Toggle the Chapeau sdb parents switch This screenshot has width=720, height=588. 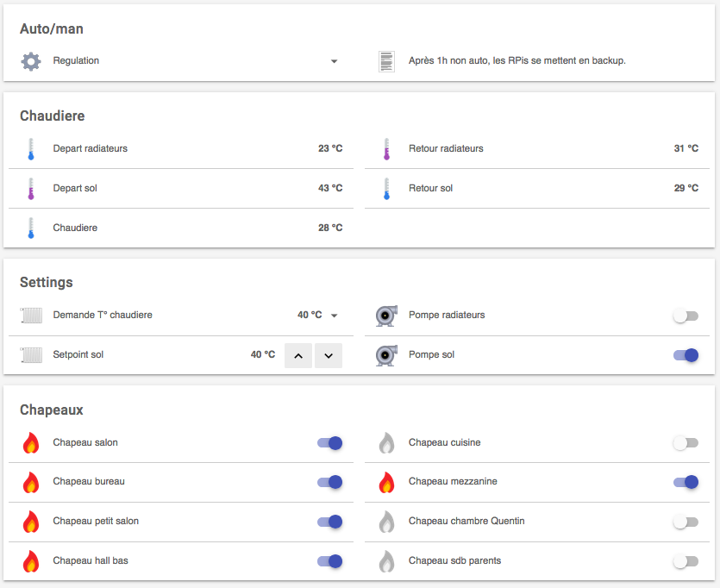coord(686,561)
